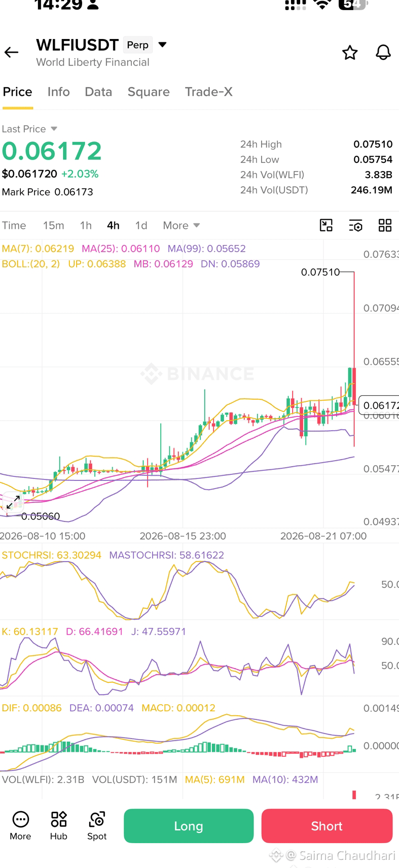Screen dimensions: 399x868
Task: Tap the back arrow icon
Action: pyautogui.click(x=11, y=52)
